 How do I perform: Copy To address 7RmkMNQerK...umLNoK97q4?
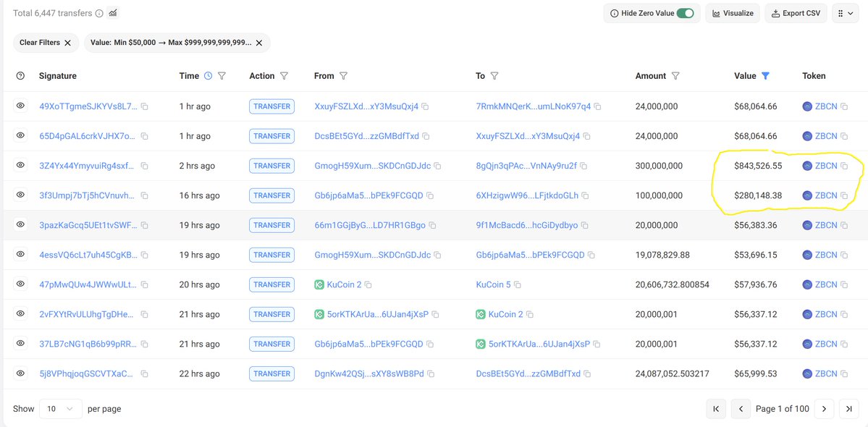[598, 106]
